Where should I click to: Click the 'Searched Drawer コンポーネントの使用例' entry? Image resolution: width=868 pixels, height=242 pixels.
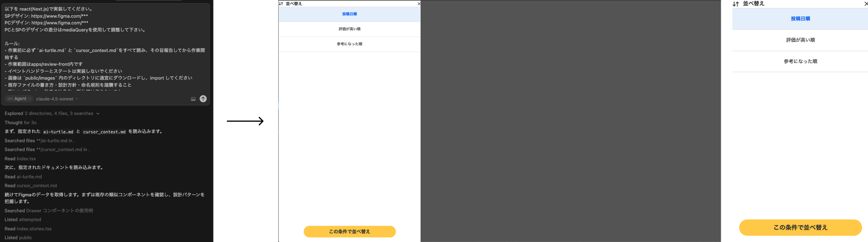[x=49, y=211]
